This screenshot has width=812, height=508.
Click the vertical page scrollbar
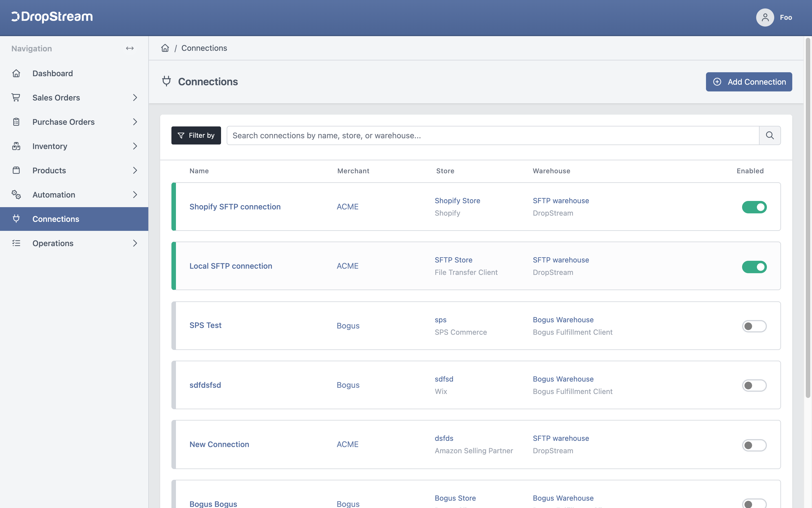pyautogui.click(x=808, y=218)
